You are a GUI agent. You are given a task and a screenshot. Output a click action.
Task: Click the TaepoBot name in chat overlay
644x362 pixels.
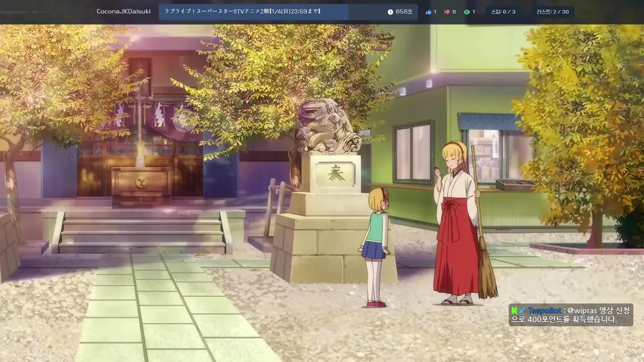coord(544,311)
